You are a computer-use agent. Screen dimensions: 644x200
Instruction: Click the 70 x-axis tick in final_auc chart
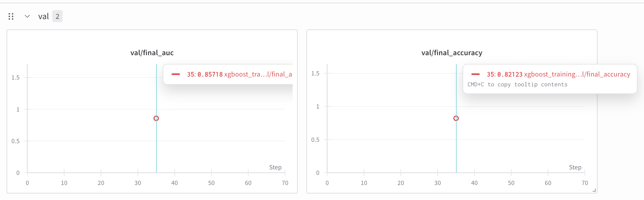click(x=285, y=183)
